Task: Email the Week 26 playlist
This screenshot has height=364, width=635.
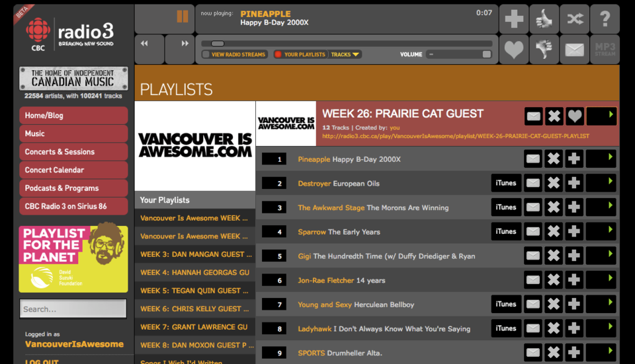Action: [533, 116]
